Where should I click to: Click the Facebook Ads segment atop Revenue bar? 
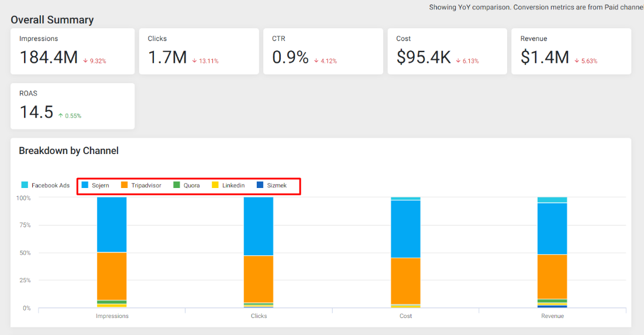click(552, 200)
